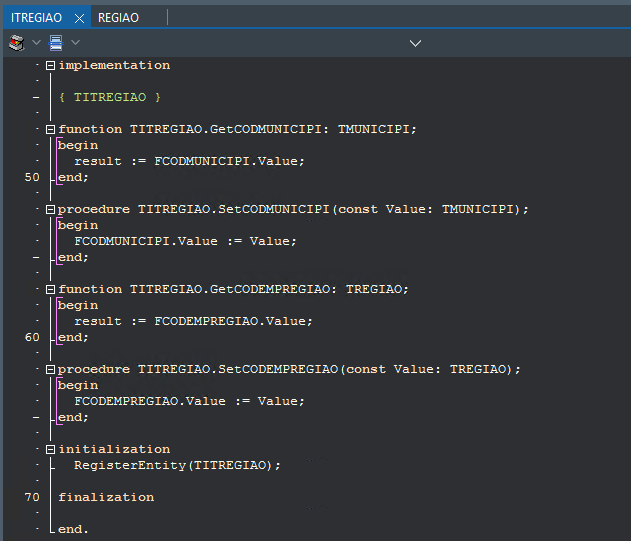Click line number 60 in gutter
631x541 pixels.
point(32,337)
